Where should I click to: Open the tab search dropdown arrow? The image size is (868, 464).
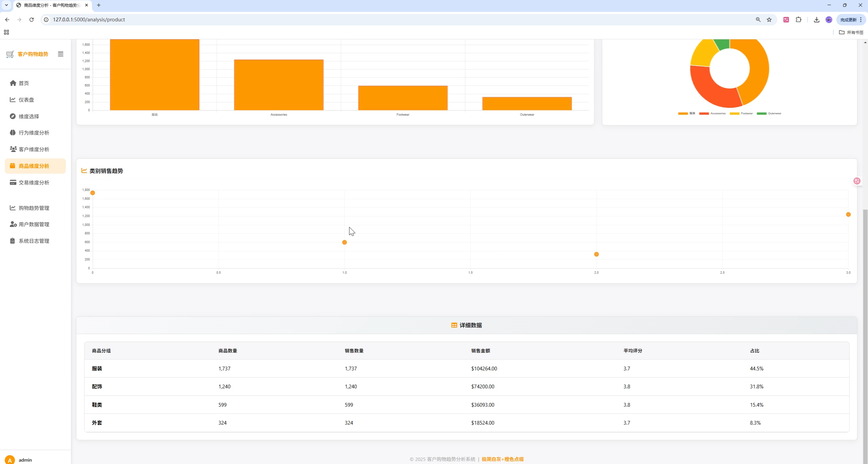6,5
